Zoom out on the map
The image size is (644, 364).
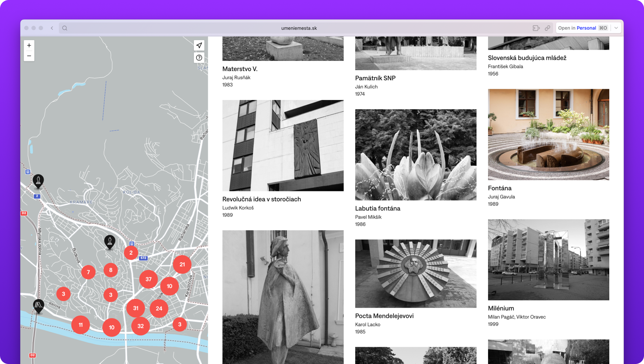coord(29,56)
